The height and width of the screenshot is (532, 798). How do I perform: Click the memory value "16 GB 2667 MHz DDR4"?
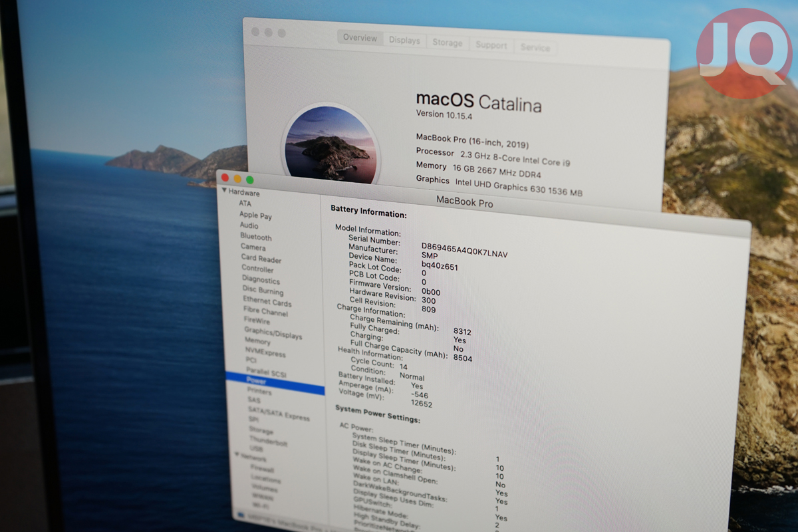tap(495, 172)
